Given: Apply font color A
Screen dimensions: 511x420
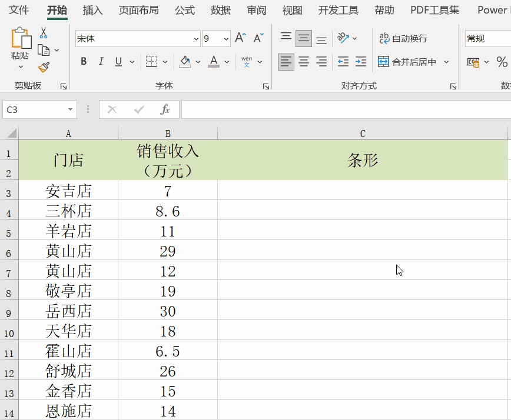Looking at the screenshot, I should tap(214, 62).
